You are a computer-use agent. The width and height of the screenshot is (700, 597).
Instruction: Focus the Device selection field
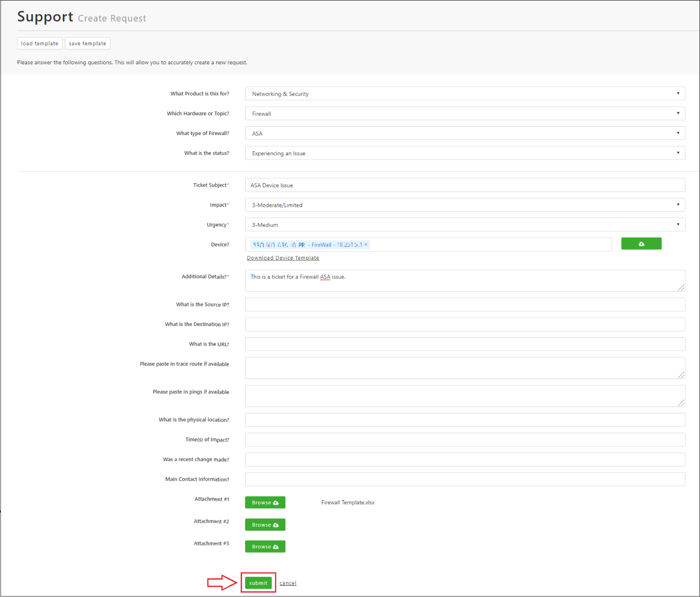428,244
